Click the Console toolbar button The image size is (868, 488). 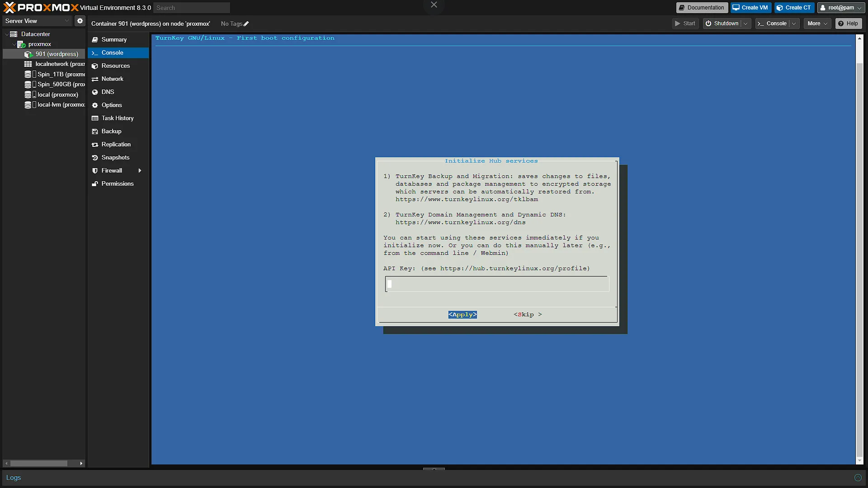click(x=773, y=23)
